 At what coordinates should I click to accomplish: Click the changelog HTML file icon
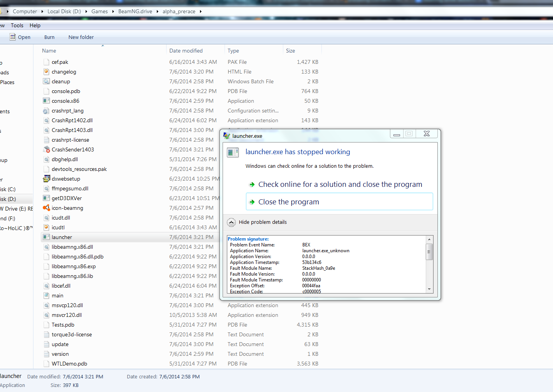tap(46, 72)
